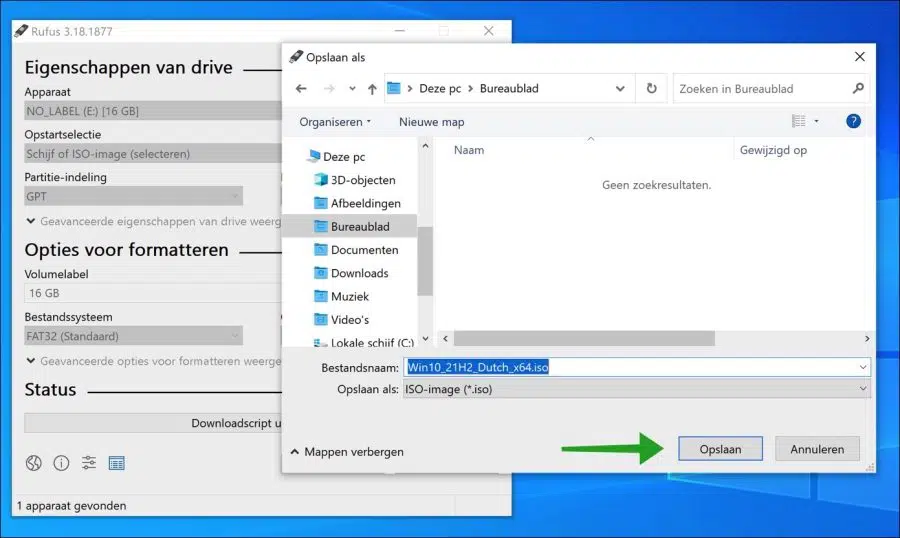Select Afbeeldingen in the folder tree

pyautogui.click(x=357, y=203)
